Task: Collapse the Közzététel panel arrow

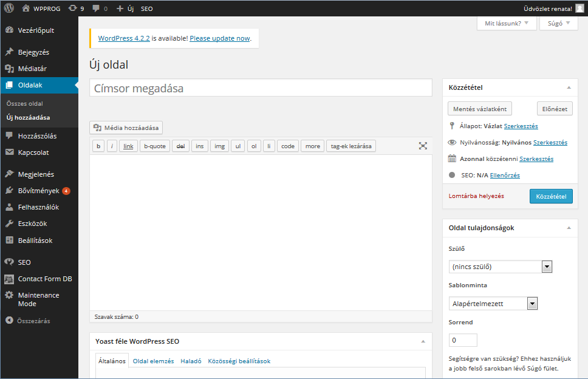Action: (569, 87)
